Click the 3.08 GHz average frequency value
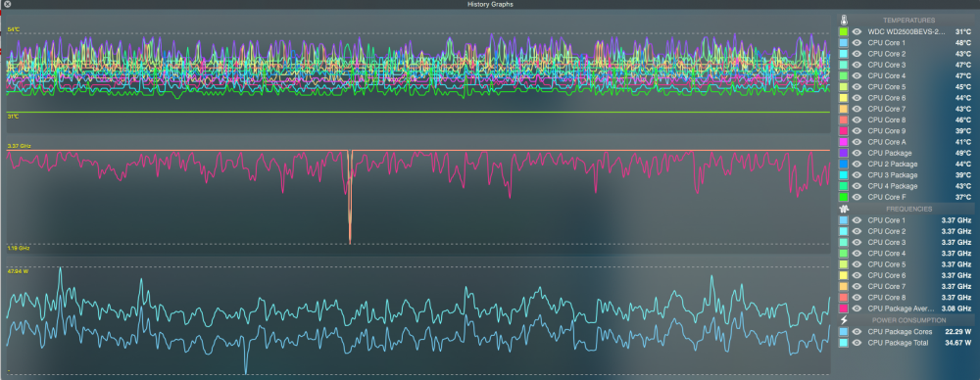 click(956, 309)
